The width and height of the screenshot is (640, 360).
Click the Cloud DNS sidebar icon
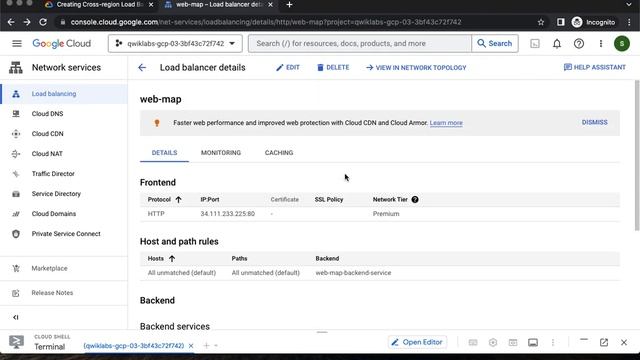[16, 113]
